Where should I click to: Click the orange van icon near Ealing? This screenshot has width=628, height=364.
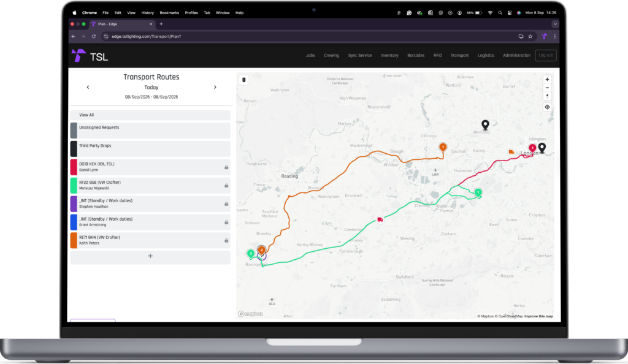click(x=511, y=152)
